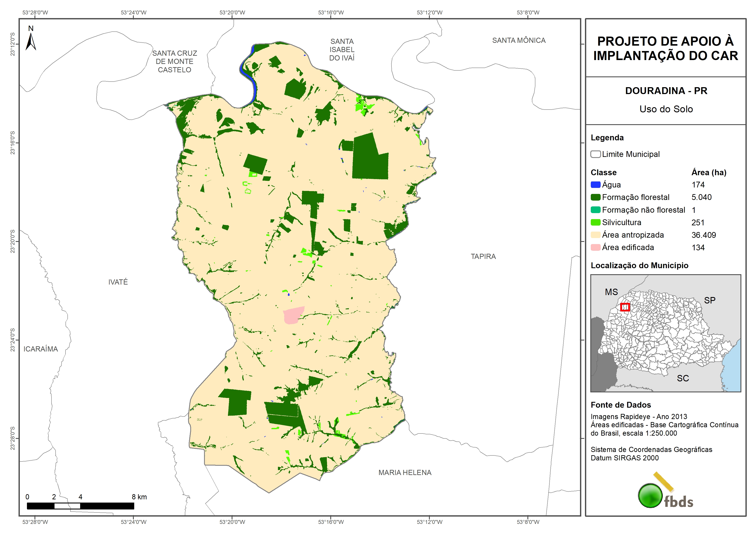Click the TAPIRA municipality label

point(483,256)
